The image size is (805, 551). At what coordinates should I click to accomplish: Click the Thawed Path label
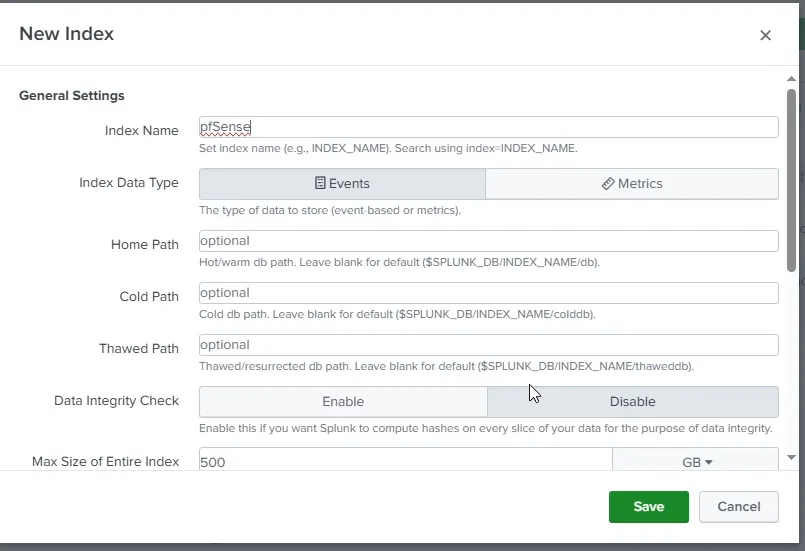click(x=139, y=349)
